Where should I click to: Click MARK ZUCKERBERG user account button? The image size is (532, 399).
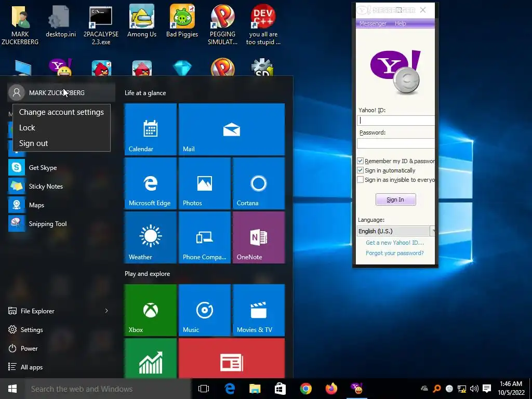click(61, 92)
